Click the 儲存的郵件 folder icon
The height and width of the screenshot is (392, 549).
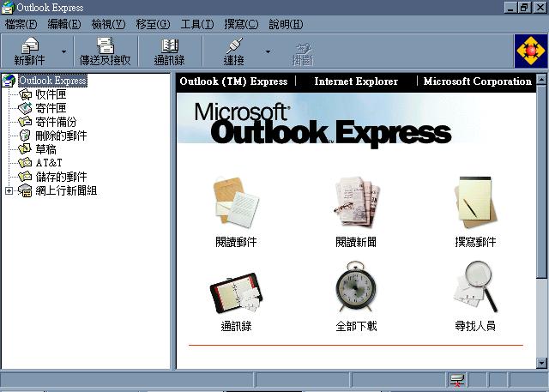(25, 177)
